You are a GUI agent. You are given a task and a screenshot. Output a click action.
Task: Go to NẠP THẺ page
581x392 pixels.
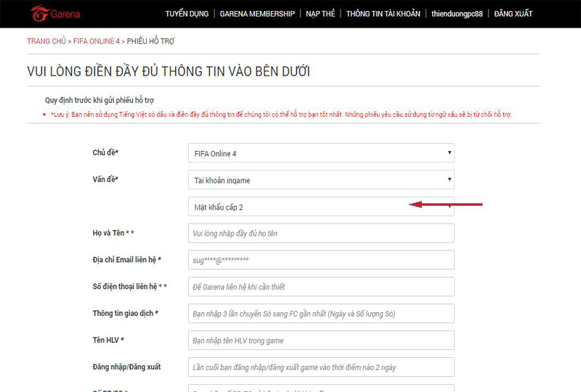[x=320, y=14]
